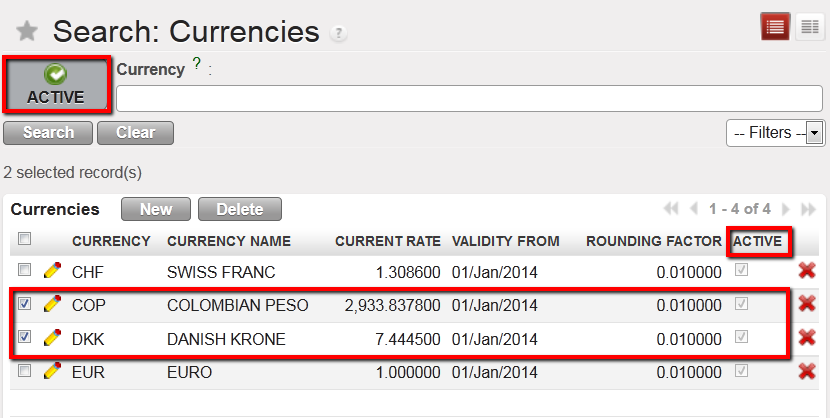Viewport: 830px width, 418px height.
Task: Remove the DKK row using red X
Action: click(807, 338)
